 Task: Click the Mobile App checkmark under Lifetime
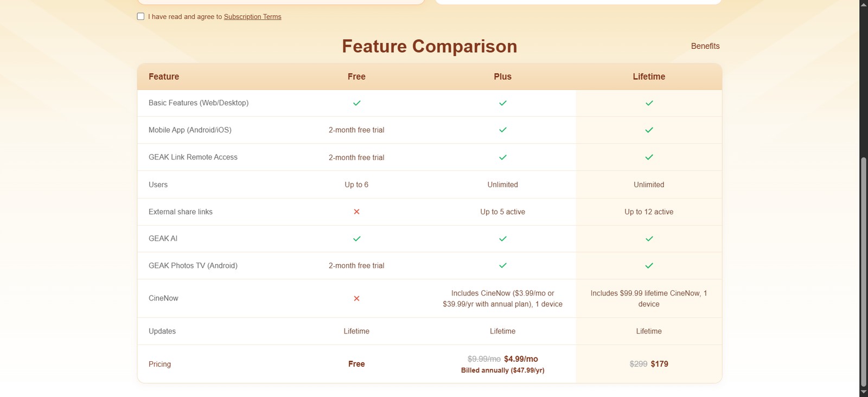[649, 130]
